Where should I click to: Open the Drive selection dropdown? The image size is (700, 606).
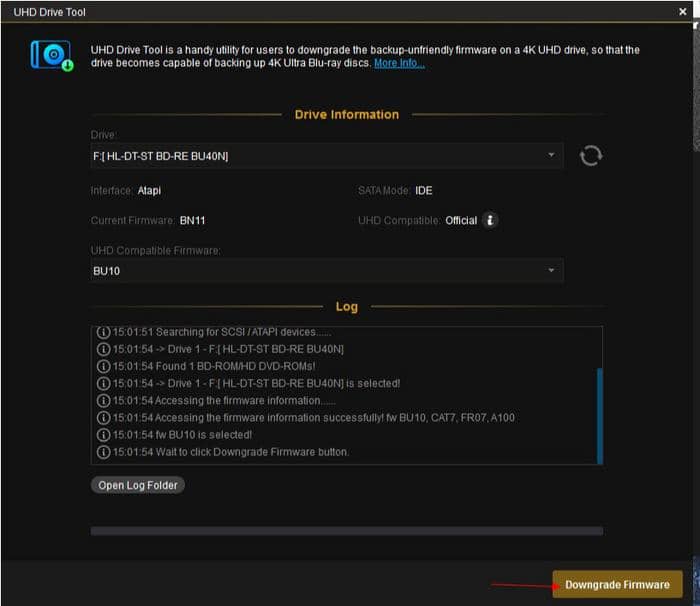tap(326, 156)
